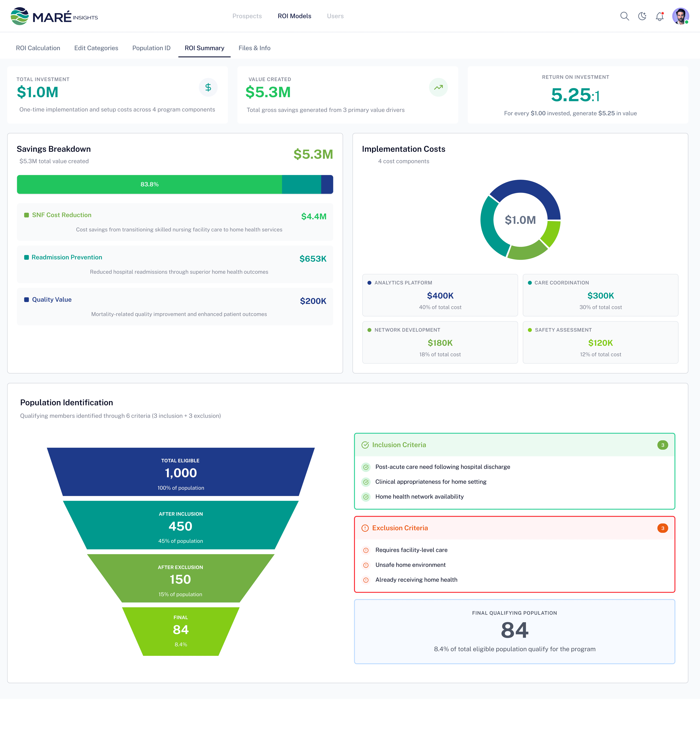Open the notifications bell
This screenshot has height=730, width=700.
pyautogui.click(x=659, y=16)
